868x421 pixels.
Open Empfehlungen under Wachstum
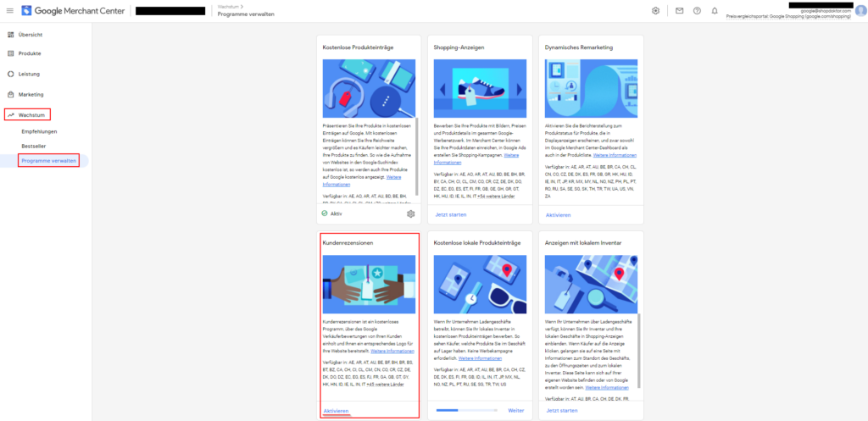tap(39, 132)
